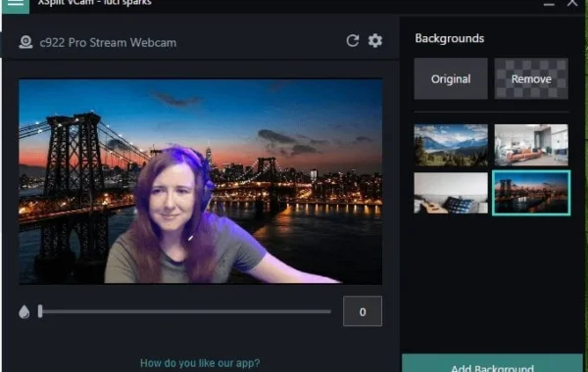Click the c922 Pro Stream Webcam label
The width and height of the screenshot is (588, 372).
click(x=108, y=43)
